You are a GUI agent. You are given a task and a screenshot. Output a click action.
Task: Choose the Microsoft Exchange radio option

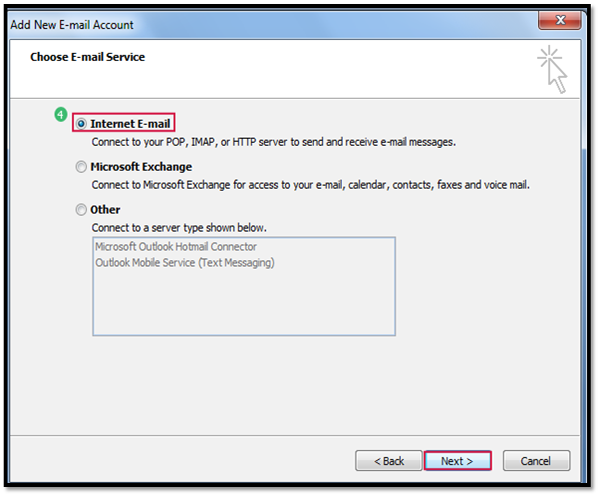81,167
